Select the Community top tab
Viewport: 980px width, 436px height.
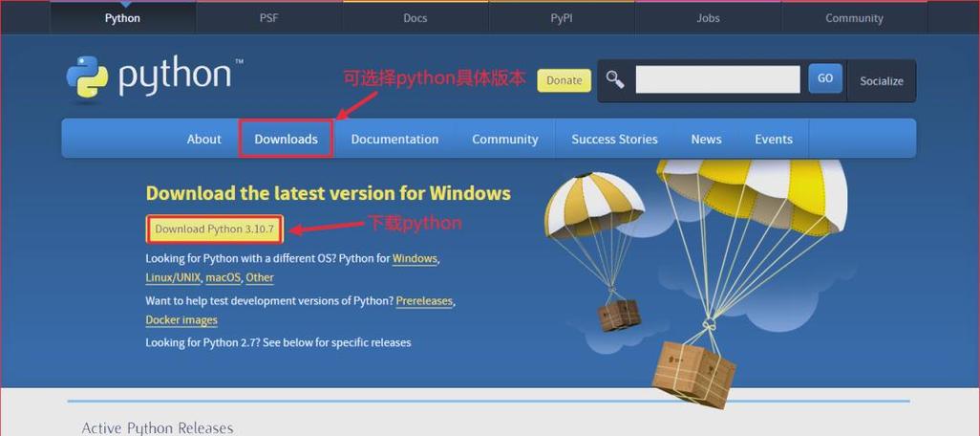pos(854,18)
